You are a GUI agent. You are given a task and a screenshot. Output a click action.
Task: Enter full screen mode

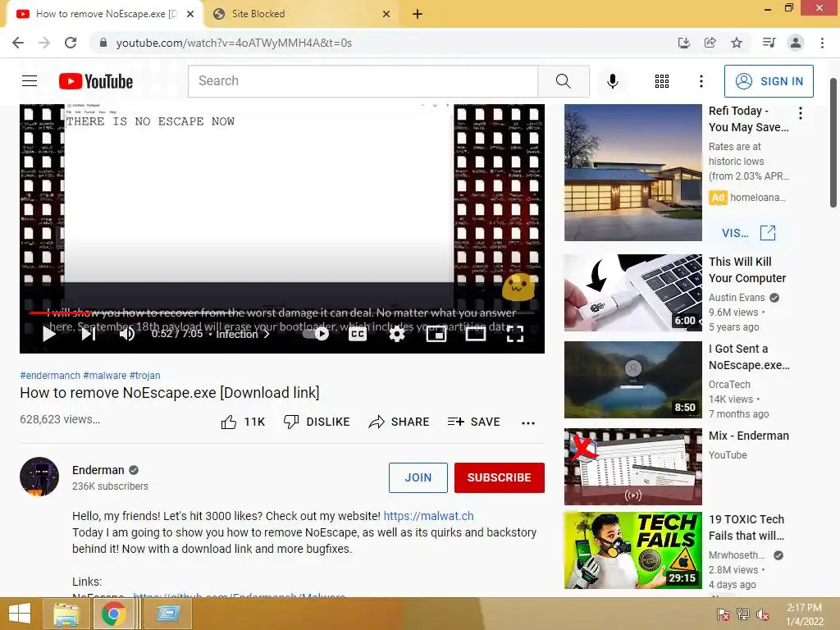pyautogui.click(x=515, y=334)
